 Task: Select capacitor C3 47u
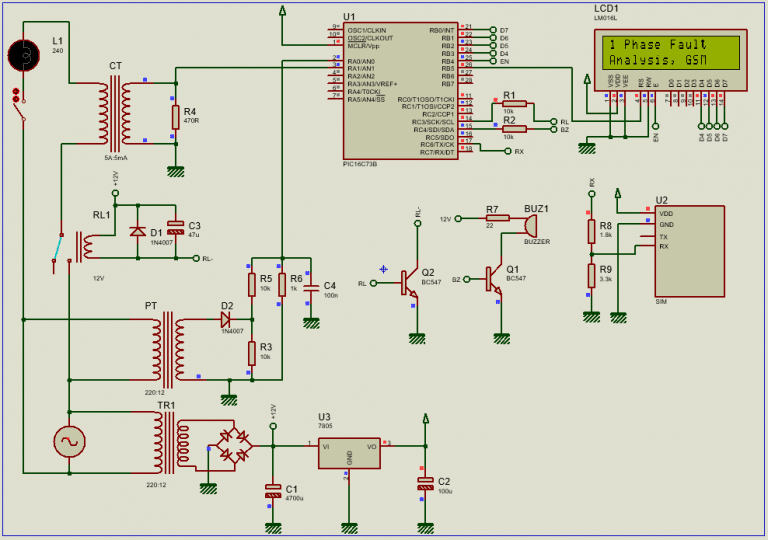(175, 228)
